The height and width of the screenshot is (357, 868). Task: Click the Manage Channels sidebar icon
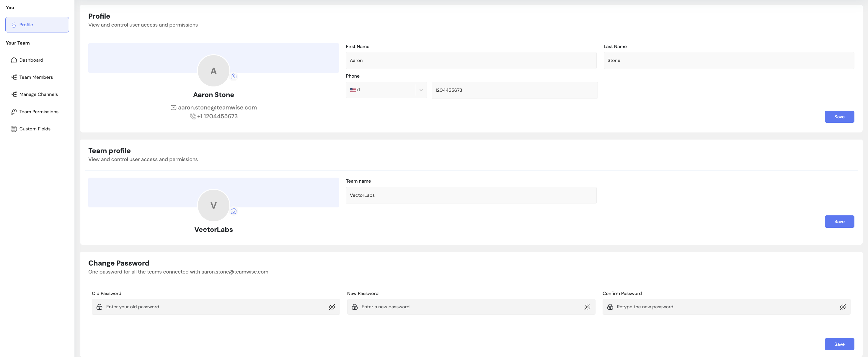(x=14, y=95)
